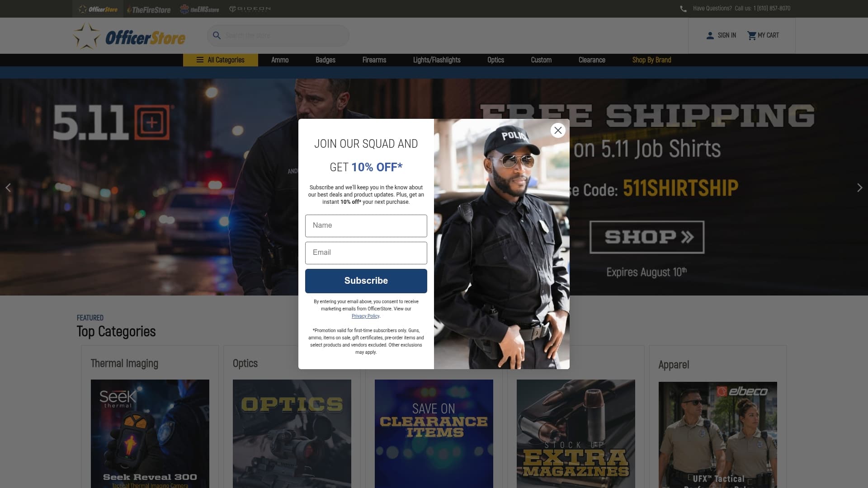Click the SHOP banner button
This screenshot has width=868, height=488.
tap(647, 237)
